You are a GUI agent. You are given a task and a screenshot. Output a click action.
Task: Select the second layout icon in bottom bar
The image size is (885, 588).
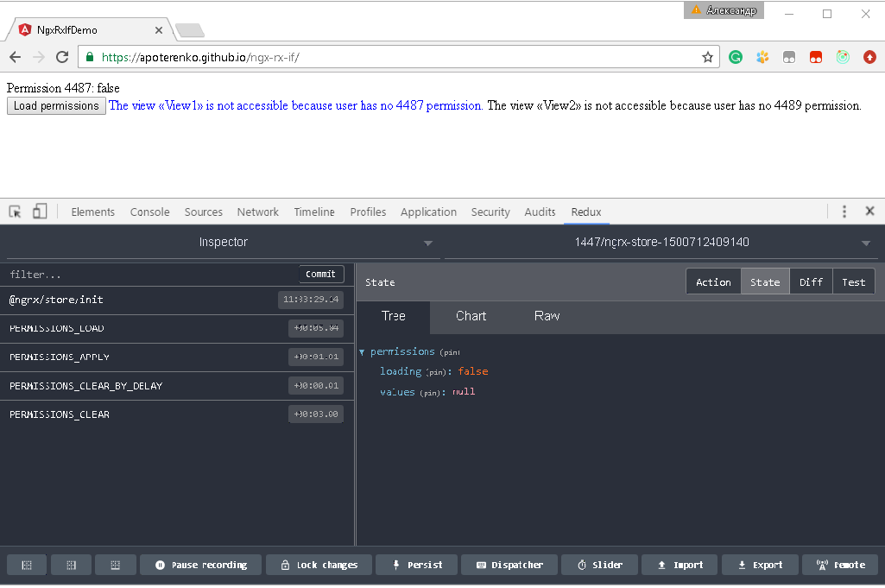[x=71, y=565]
